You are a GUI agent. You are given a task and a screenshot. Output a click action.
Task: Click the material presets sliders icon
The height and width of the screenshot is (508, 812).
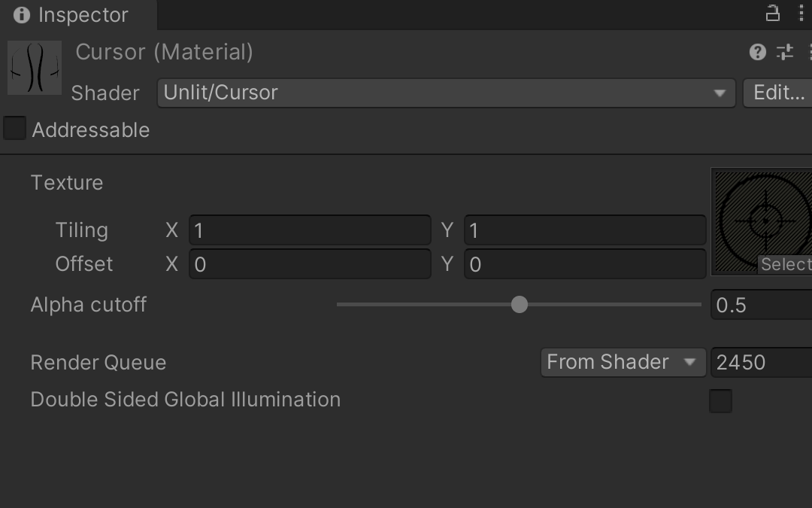pos(784,52)
